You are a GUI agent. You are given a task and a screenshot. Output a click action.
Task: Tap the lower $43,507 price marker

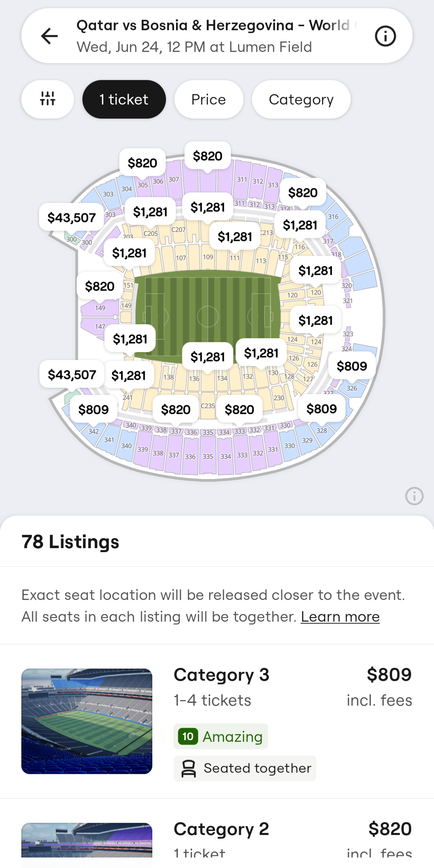click(x=72, y=375)
